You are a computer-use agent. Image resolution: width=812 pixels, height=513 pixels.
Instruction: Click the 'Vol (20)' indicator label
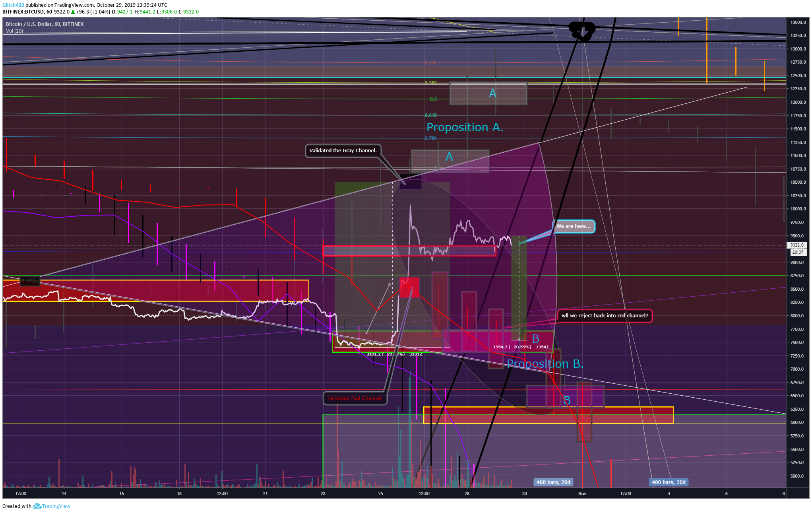[14, 31]
